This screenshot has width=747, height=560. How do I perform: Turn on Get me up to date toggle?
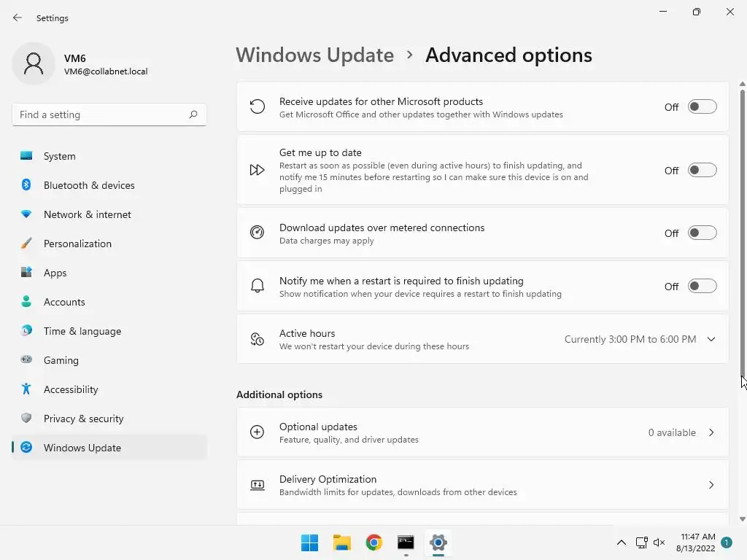click(703, 170)
